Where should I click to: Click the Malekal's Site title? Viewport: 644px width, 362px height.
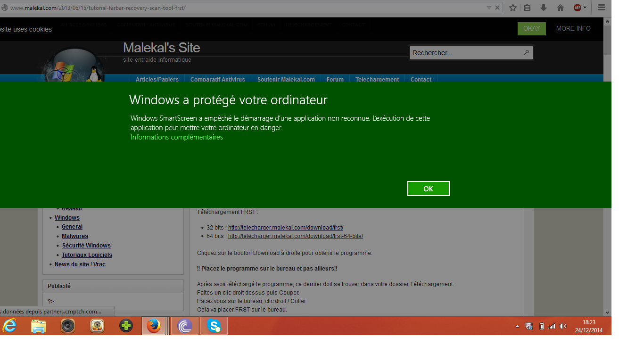click(161, 48)
